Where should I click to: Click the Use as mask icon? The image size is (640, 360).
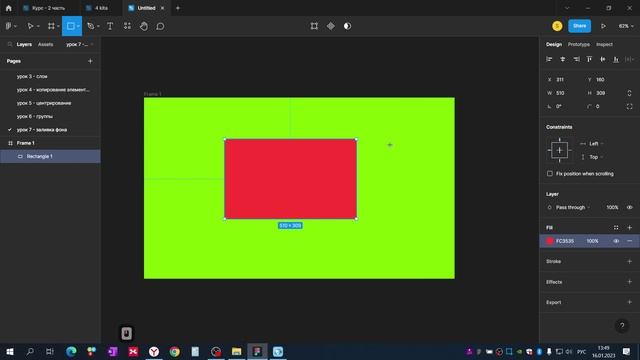tap(347, 26)
